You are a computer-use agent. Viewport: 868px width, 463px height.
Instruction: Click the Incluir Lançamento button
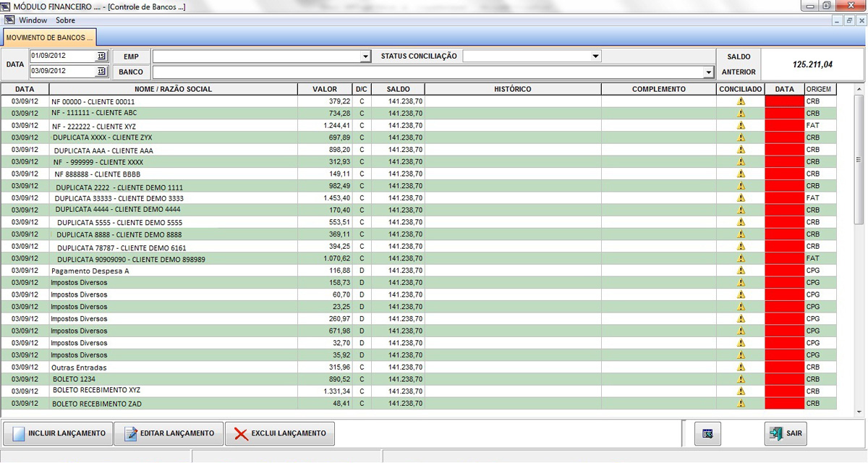59,433
